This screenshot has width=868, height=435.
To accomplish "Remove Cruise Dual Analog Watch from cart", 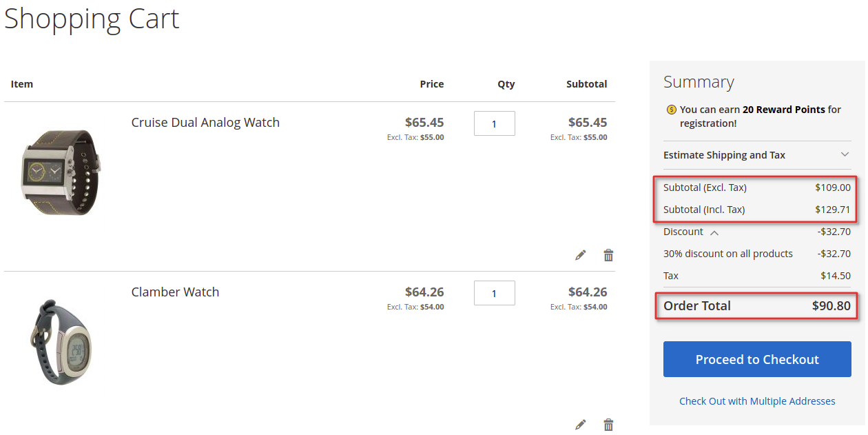I will coord(608,255).
